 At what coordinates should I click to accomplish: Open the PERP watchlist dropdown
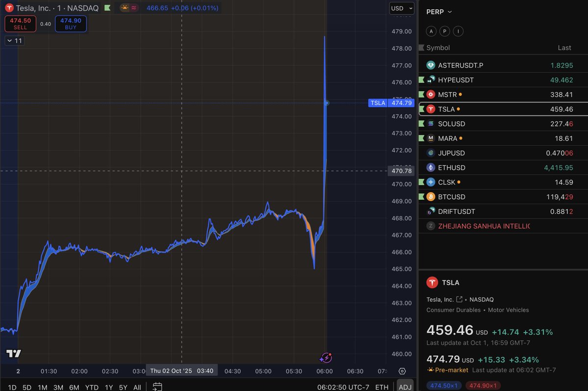[439, 12]
